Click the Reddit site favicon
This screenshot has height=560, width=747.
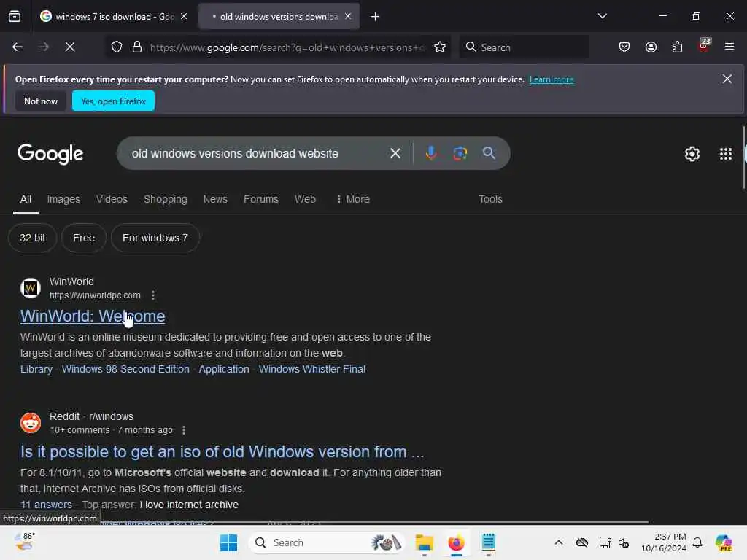[31, 423]
